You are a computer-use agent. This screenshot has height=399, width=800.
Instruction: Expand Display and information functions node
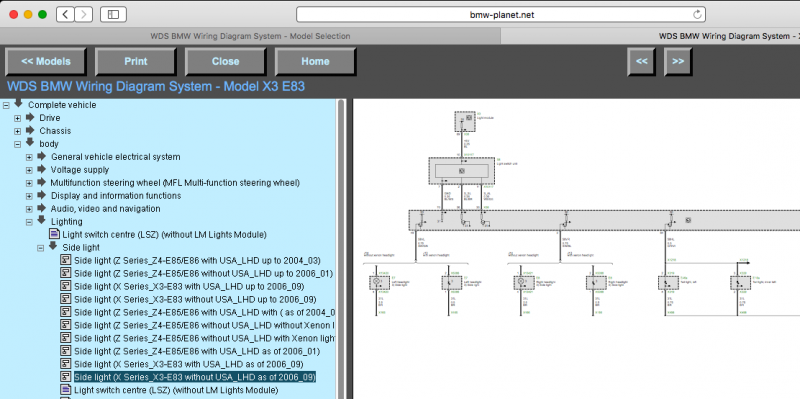tap(29, 196)
